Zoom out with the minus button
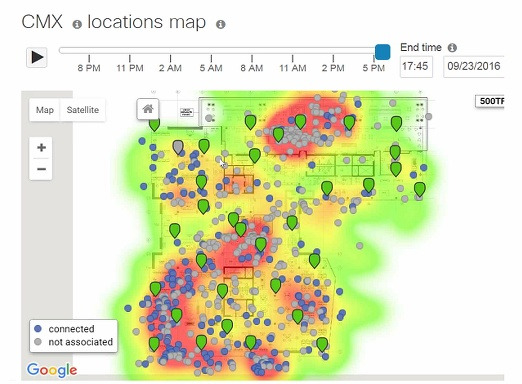Screen dimensions: 522x384 pyautogui.click(x=41, y=169)
